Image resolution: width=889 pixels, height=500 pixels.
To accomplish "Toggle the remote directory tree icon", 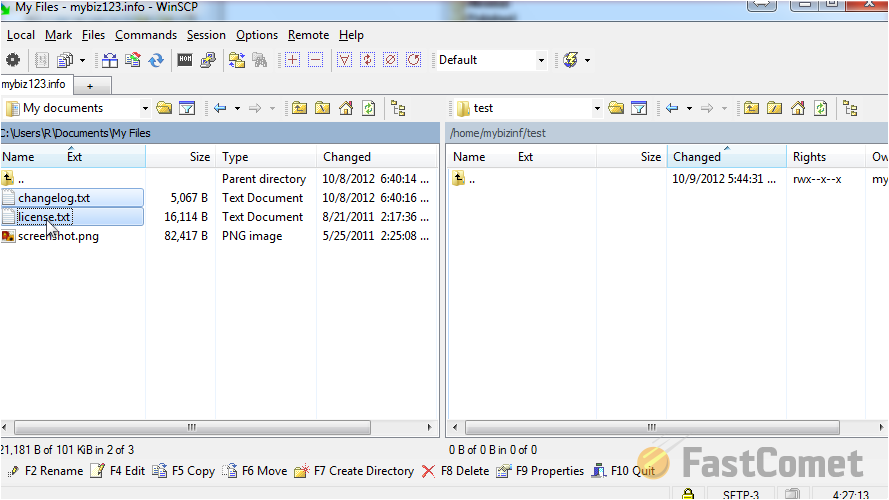I will [x=850, y=108].
